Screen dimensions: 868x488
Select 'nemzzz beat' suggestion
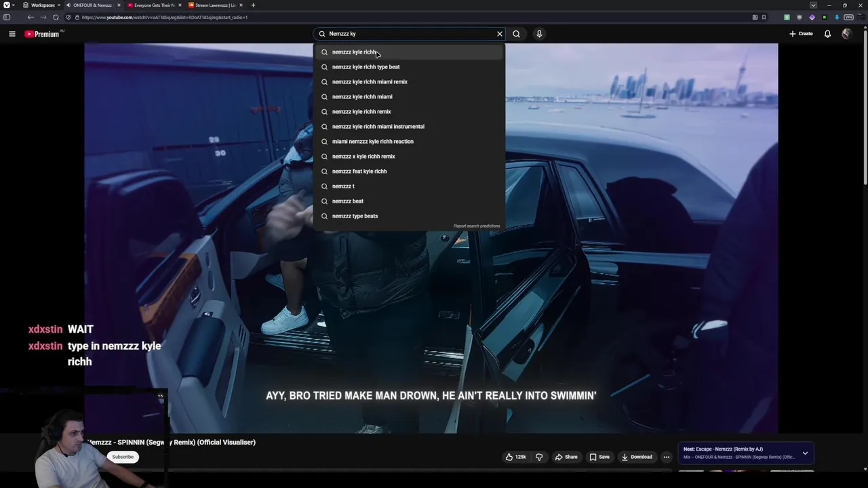[409, 201]
